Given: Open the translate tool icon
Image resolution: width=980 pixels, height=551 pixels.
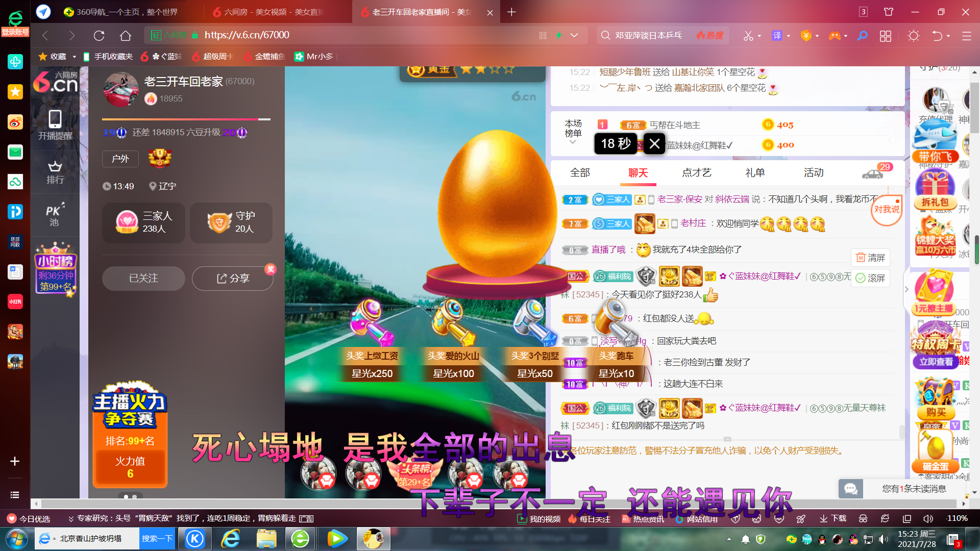Looking at the screenshot, I should [x=777, y=35].
